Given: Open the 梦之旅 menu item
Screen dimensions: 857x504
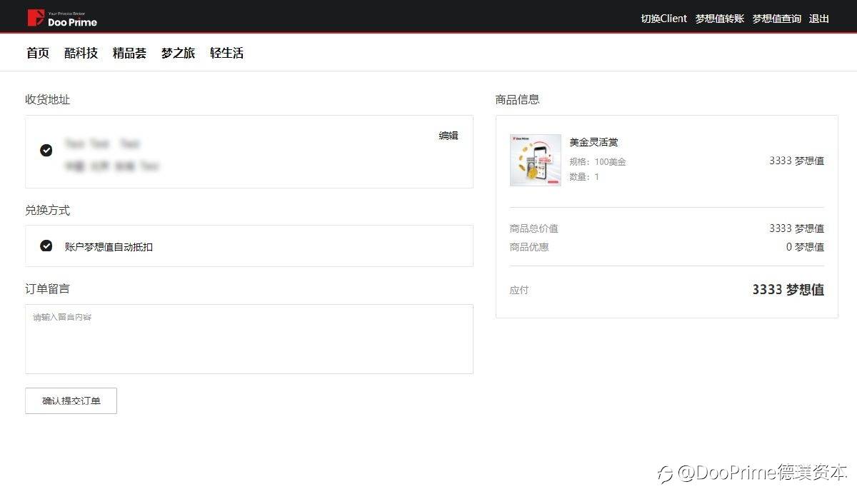Looking at the screenshot, I should tap(178, 53).
